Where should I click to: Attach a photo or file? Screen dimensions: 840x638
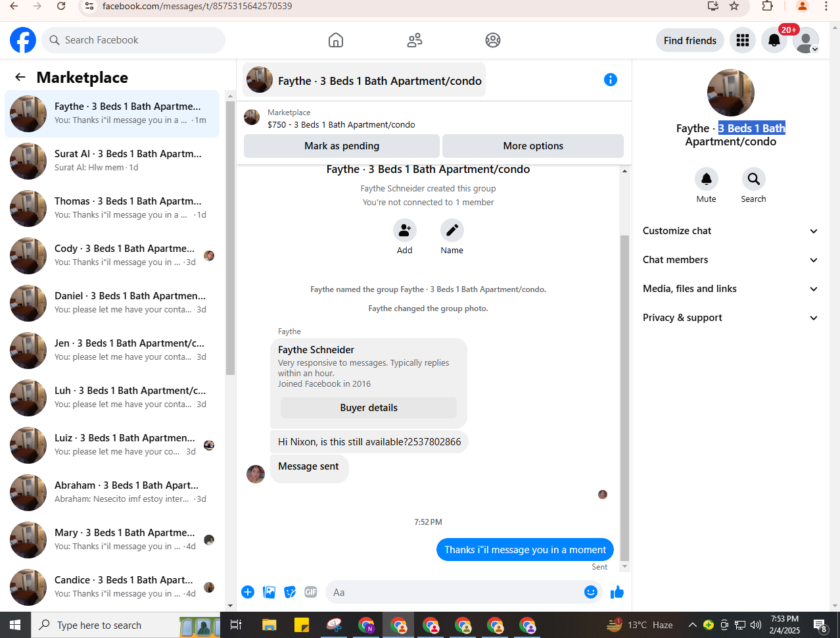coord(269,592)
